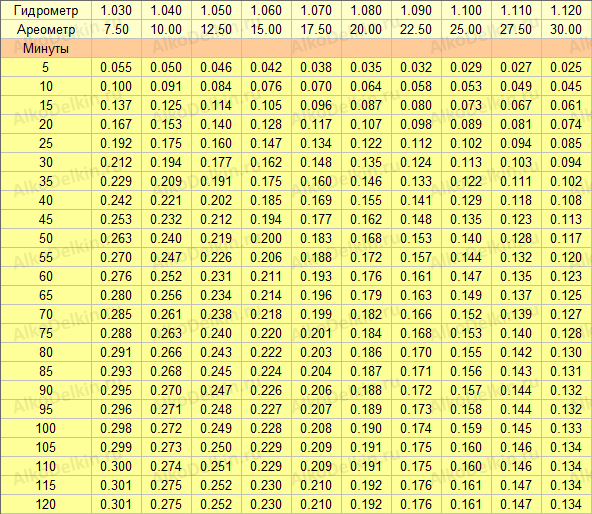Select value 0.133 in the 100 minutes row

(x=566, y=428)
